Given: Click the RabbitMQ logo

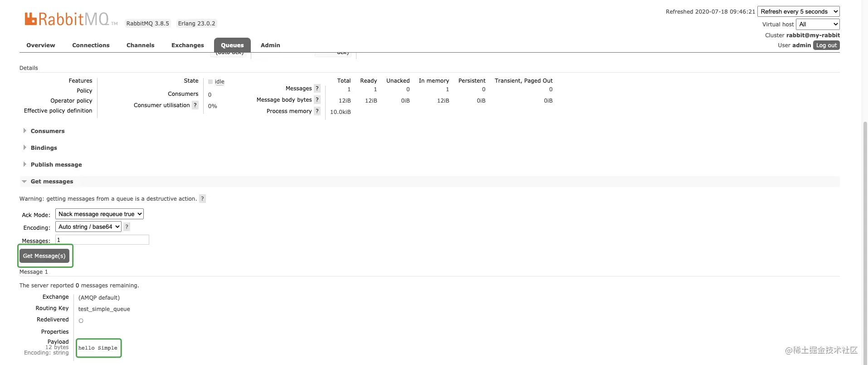Looking at the screenshot, I should 71,19.
